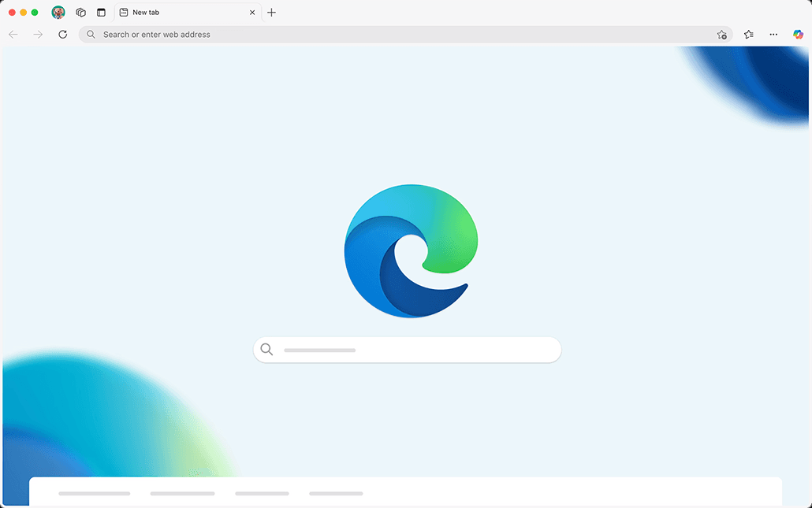Close the New tab tab
This screenshot has width=812, height=508.
click(x=252, y=13)
